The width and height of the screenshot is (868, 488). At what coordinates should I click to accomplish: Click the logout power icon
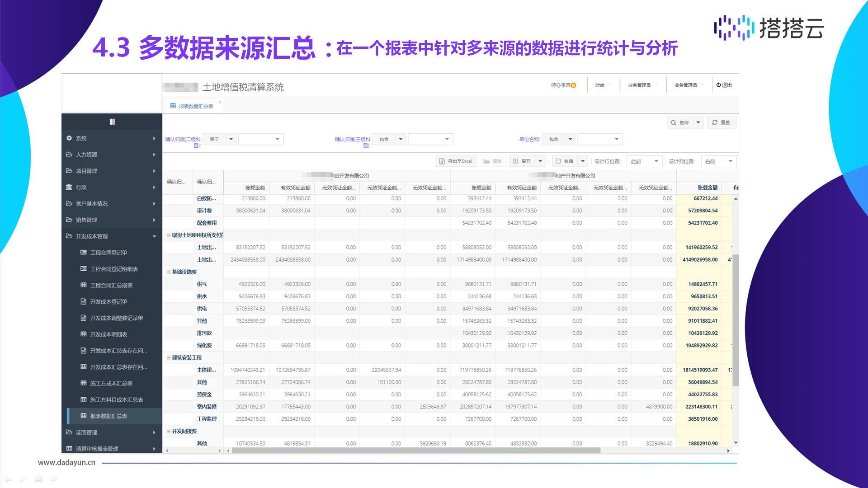718,85
